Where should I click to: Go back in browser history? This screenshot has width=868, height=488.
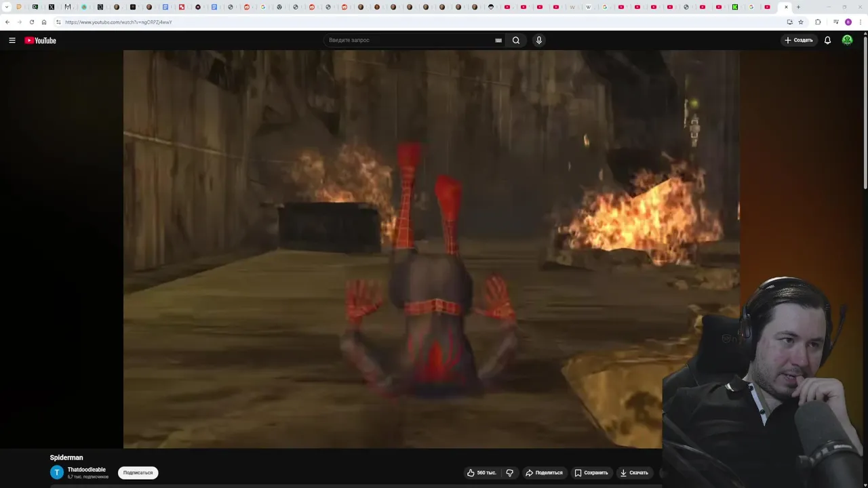pyautogui.click(x=7, y=22)
